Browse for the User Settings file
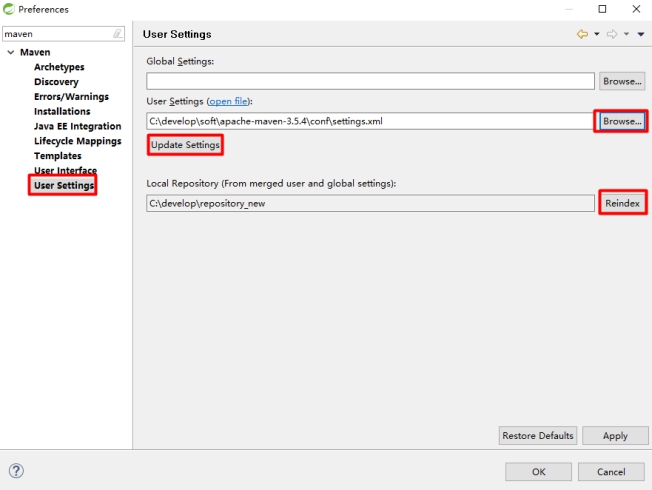 622,121
